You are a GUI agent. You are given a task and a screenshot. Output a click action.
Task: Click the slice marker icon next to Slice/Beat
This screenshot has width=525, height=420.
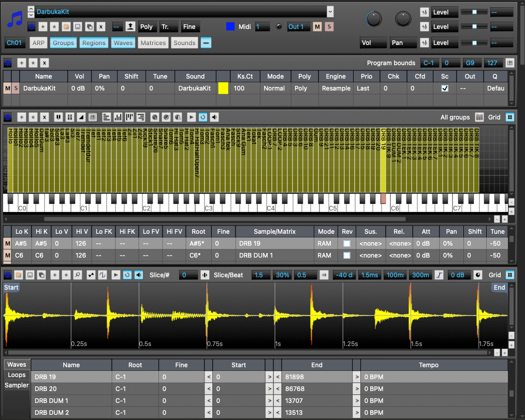205,275
